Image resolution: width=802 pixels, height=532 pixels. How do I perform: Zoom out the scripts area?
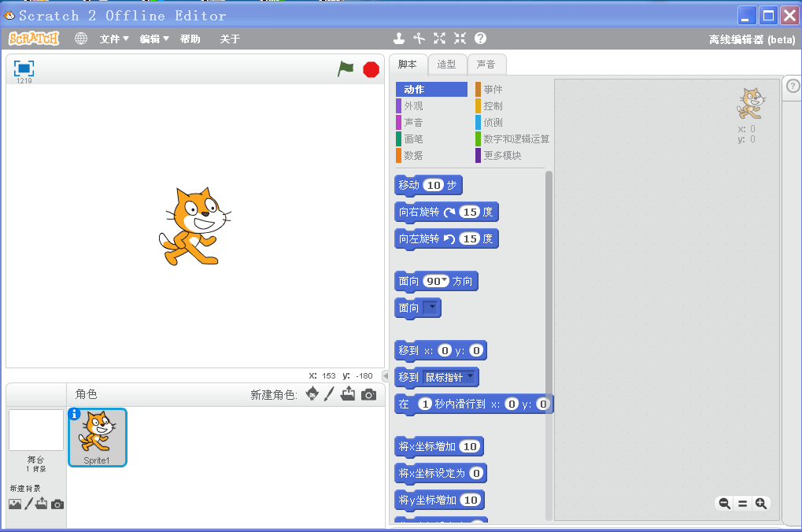click(724, 504)
